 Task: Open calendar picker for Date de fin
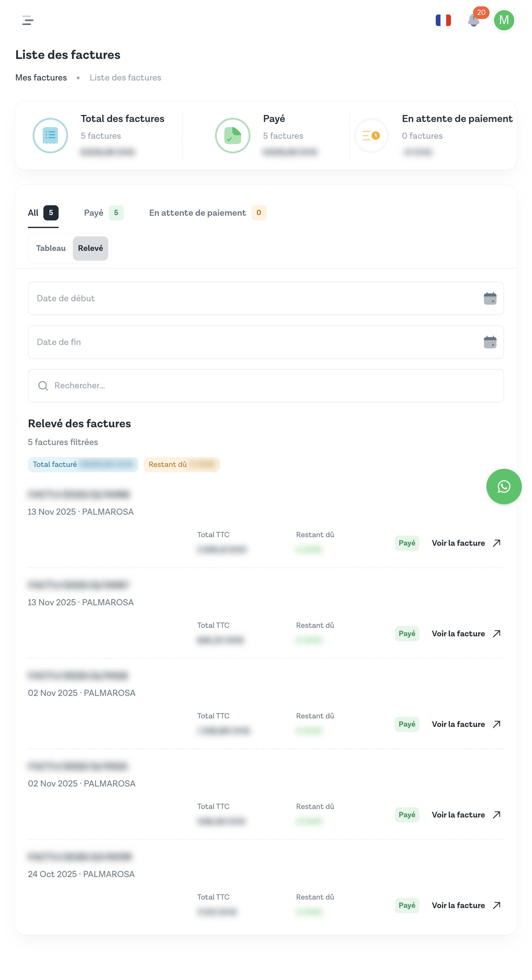490,342
